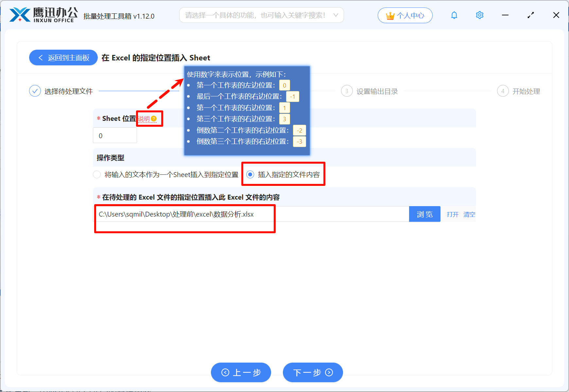Click the fullscreen expand icon
This screenshot has height=392, width=569.
coord(531,15)
